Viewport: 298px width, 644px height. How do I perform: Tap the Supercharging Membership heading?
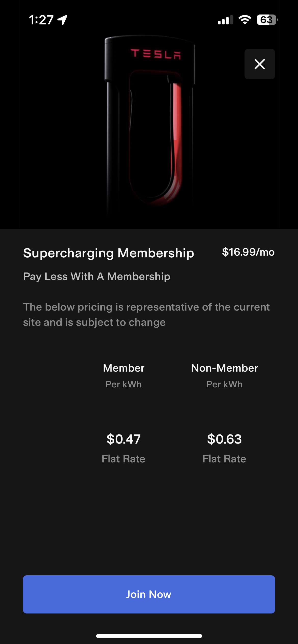(109, 253)
